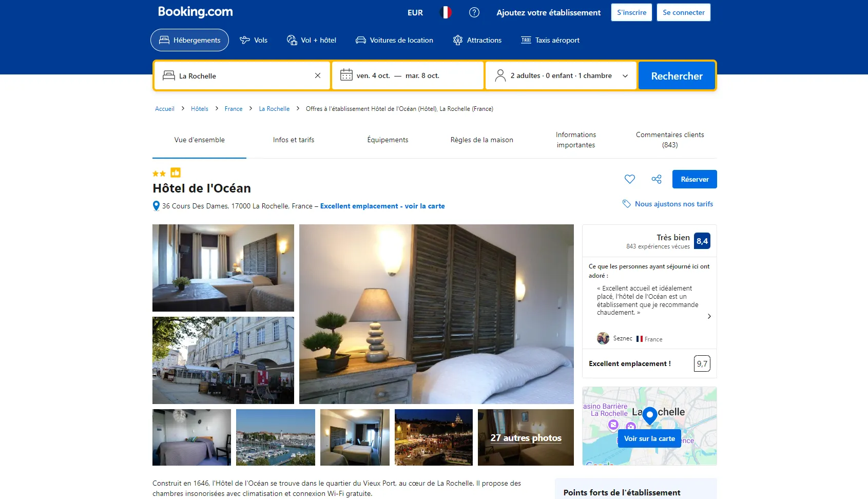
Task: Show next guest review with arrow
Action: (x=709, y=316)
